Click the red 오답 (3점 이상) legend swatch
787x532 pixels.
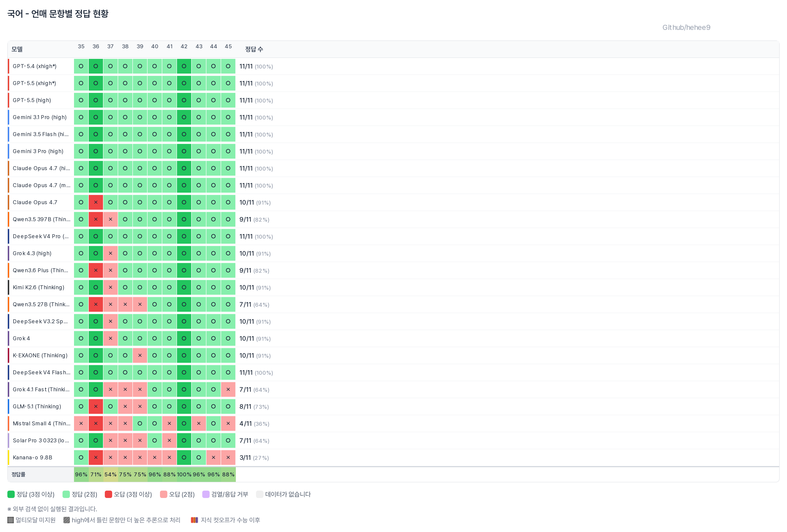coord(108,494)
